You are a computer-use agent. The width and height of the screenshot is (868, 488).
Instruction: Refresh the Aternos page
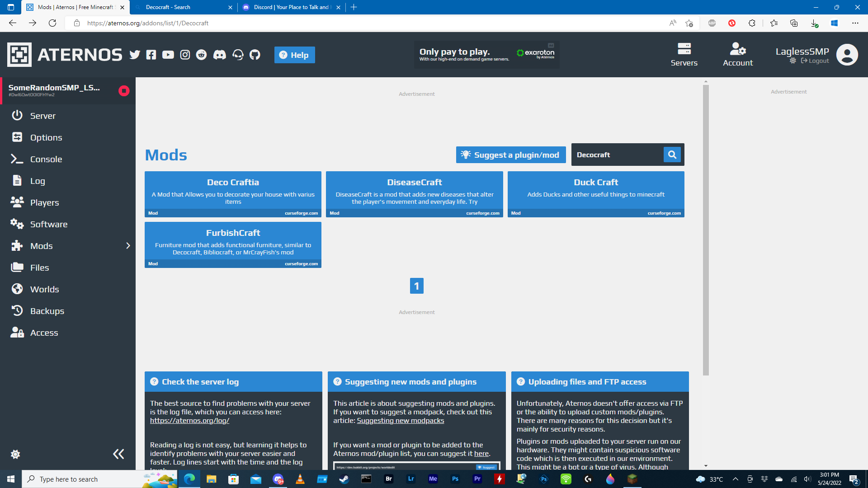coord(52,23)
